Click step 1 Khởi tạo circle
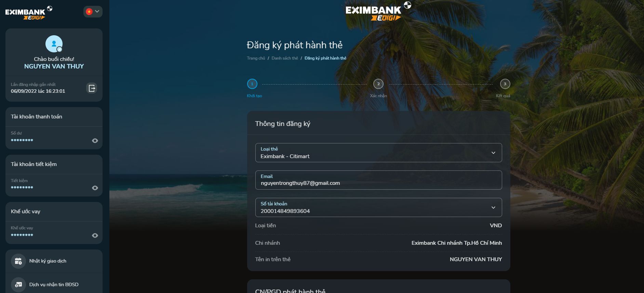This screenshot has height=293, width=644. [252, 84]
